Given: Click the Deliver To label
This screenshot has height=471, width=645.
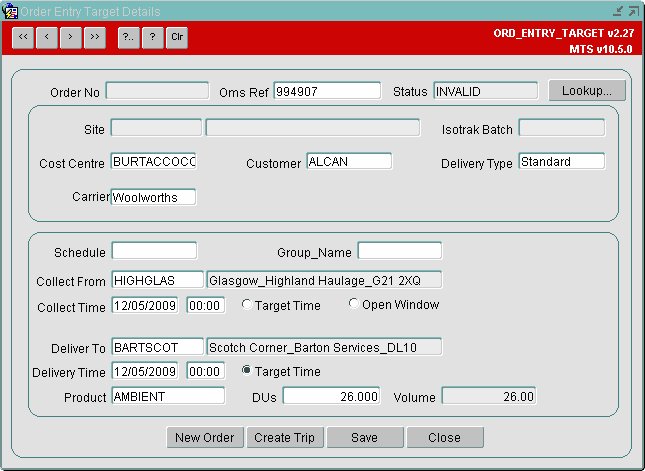Looking at the screenshot, I should coord(79,349).
